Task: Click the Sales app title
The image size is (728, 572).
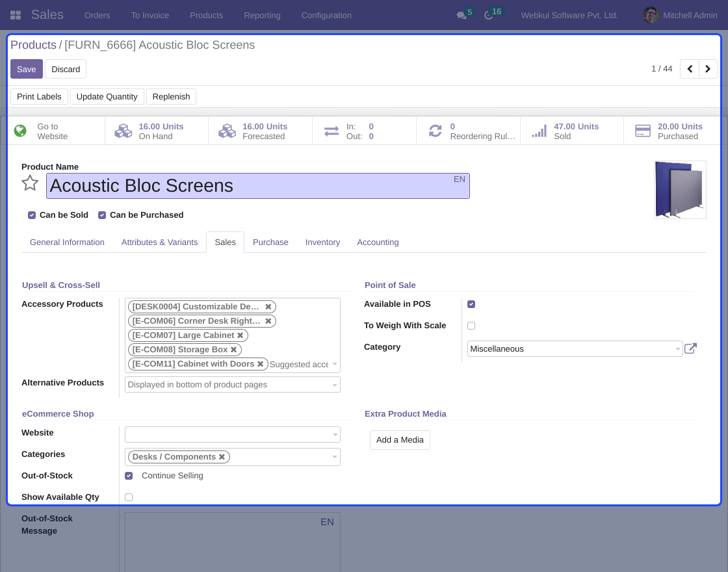Action: tap(47, 15)
